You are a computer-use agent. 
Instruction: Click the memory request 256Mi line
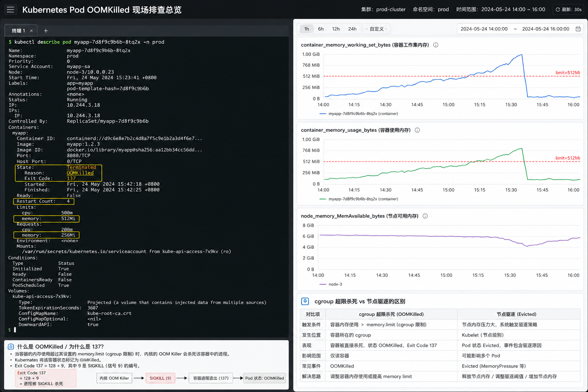pos(46,235)
